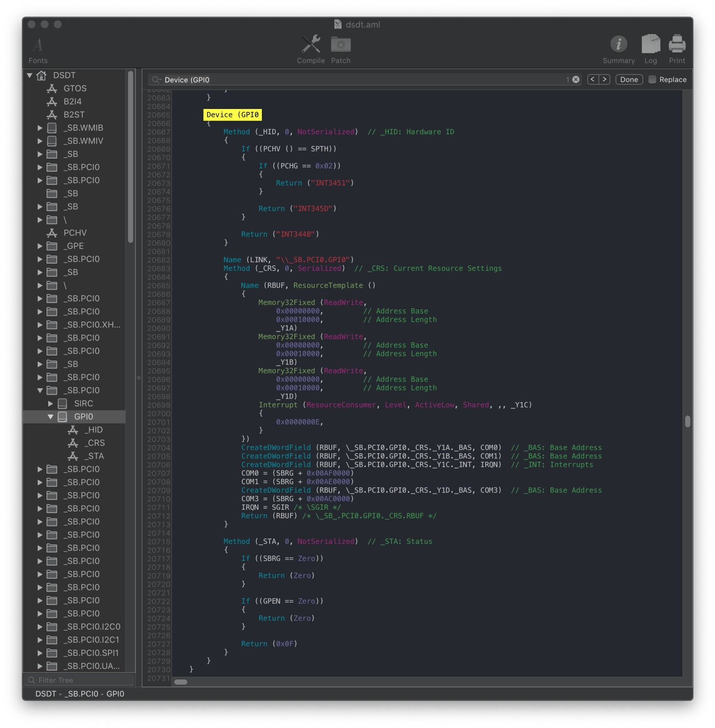715x728 pixels.
Task: Click the Print icon
Action: [677, 45]
